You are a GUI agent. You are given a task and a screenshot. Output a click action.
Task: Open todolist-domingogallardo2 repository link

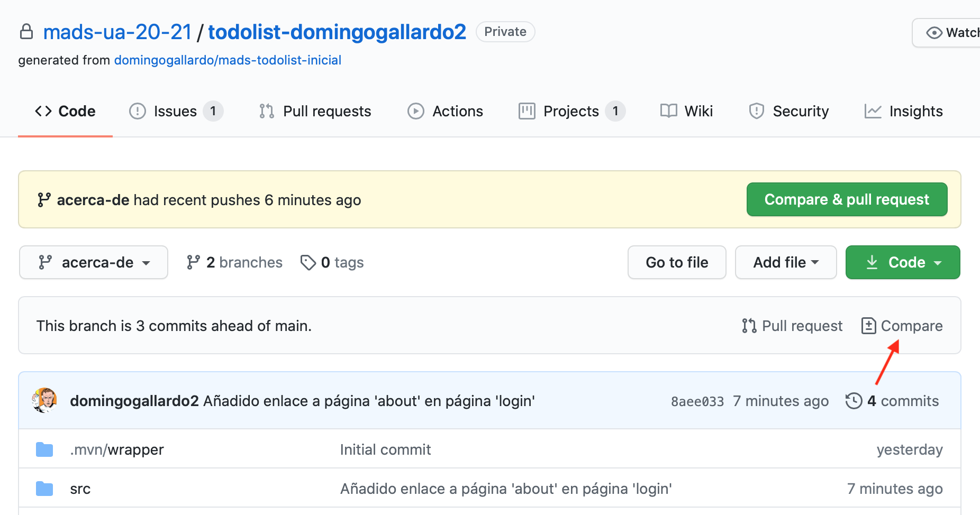pos(337,32)
